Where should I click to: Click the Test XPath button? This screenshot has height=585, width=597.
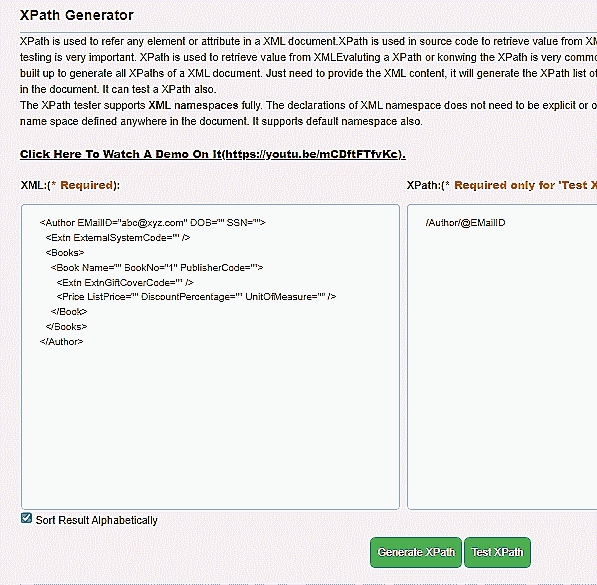497,552
